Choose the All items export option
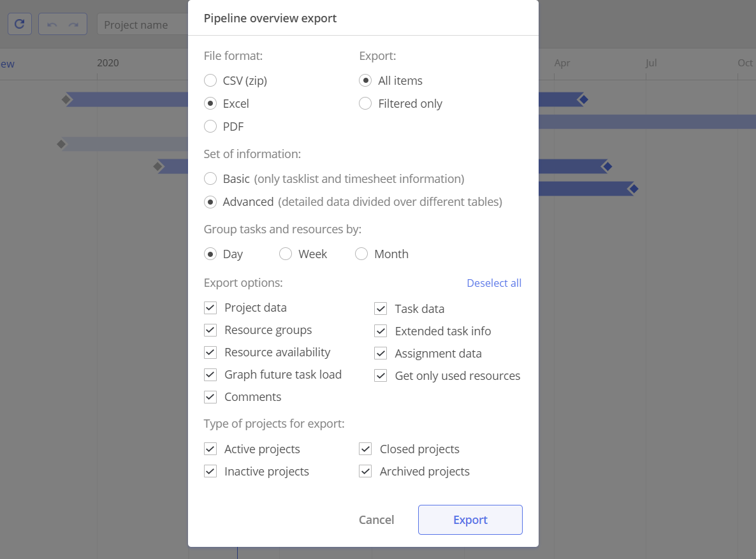Screen dimensions: 756x559 (365, 80)
